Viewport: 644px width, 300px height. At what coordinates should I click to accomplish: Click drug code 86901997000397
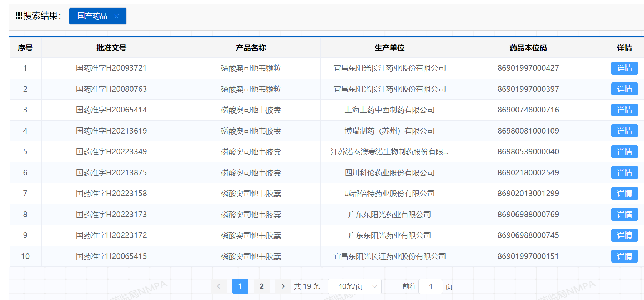(528, 89)
